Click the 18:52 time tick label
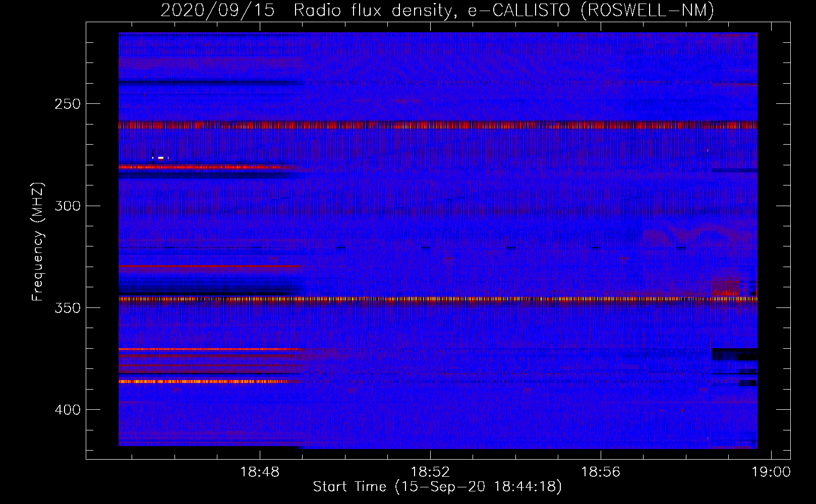816x504 pixels. click(x=430, y=472)
